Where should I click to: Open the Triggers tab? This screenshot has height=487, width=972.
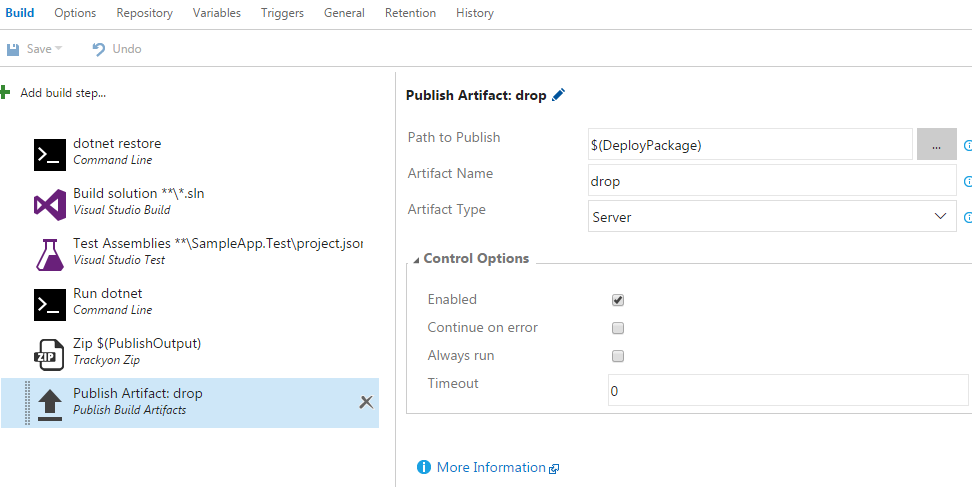pos(282,13)
